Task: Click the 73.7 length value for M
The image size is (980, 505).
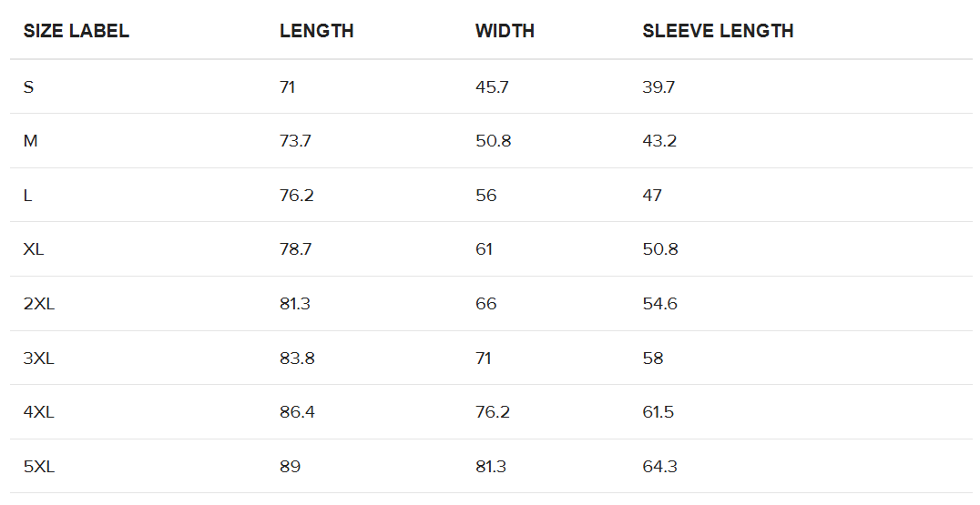Action: click(296, 141)
